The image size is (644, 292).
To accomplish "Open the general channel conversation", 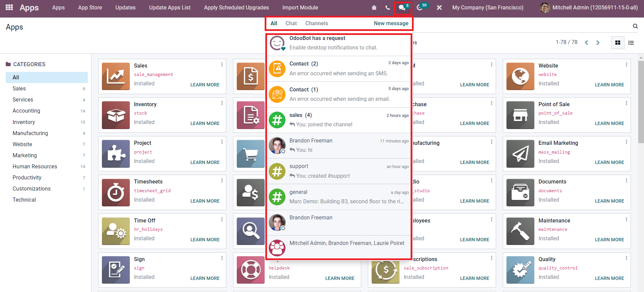I will pyautogui.click(x=339, y=197).
